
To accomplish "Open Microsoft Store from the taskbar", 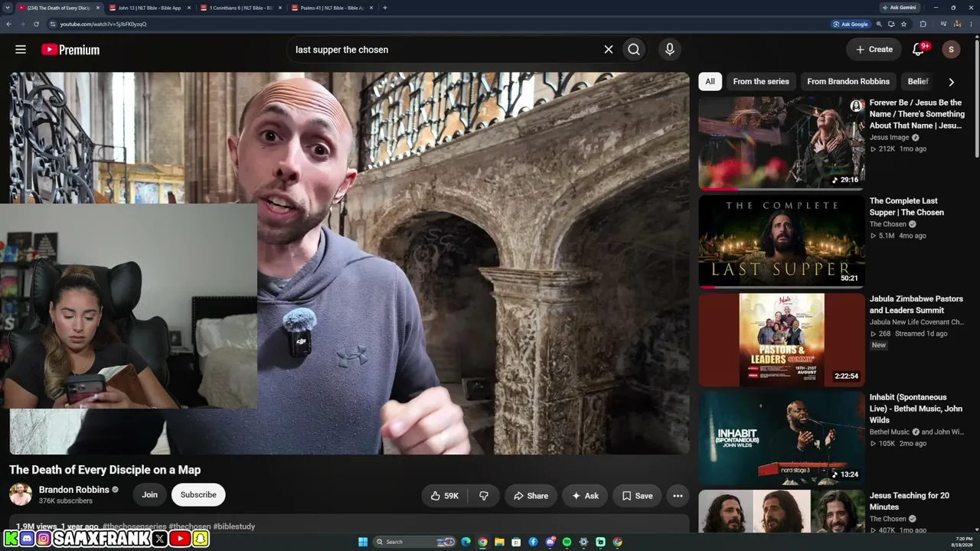I will 516,542.
